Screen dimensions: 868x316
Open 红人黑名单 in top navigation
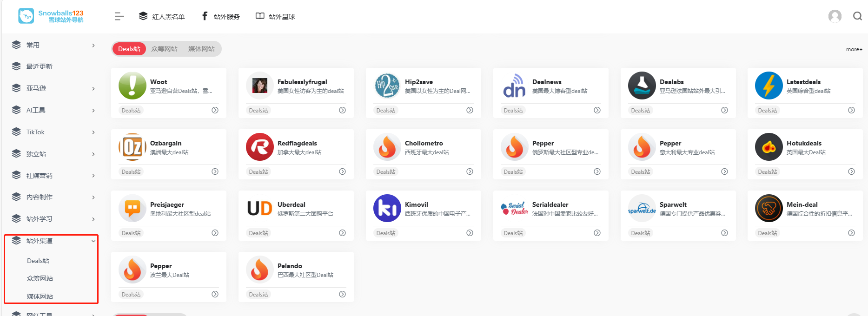[162, 17]
